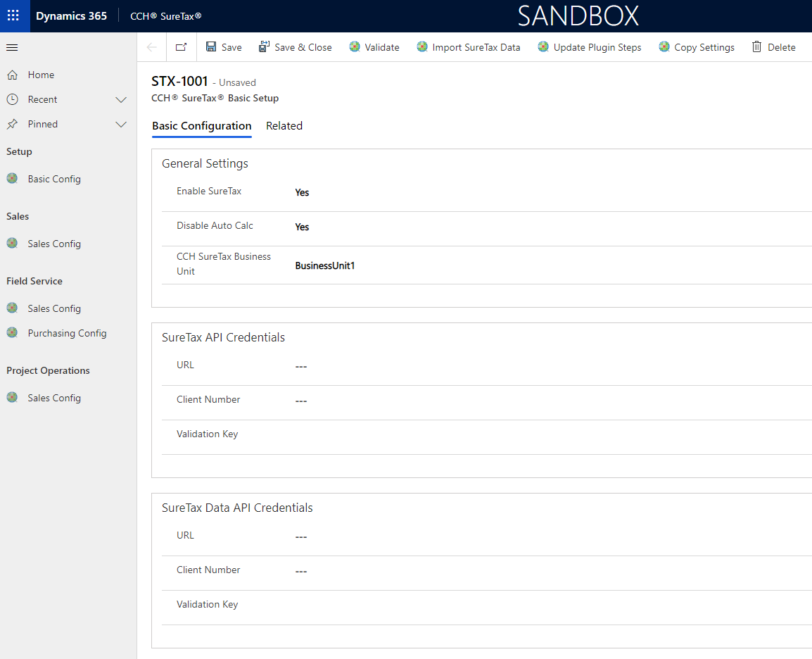Click the Save & Close icon

(x=264, y=47)
